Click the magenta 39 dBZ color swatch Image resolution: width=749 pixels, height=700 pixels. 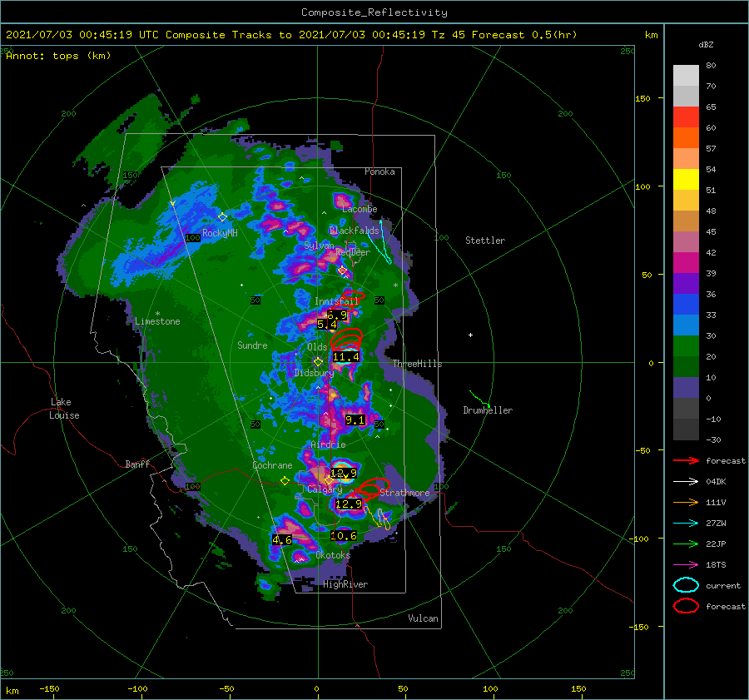pyautogui.click(x=686, y=263)
